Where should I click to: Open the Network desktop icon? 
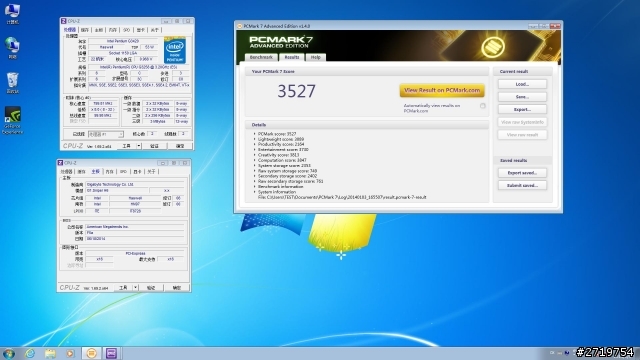[x=12, y=48]
